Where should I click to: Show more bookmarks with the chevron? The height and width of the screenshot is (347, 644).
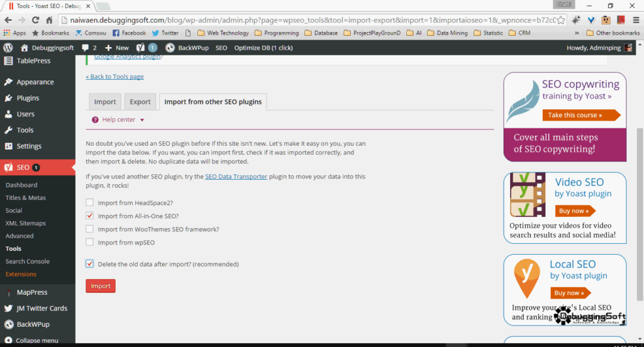pyautogui.click(x=577, y=33)
